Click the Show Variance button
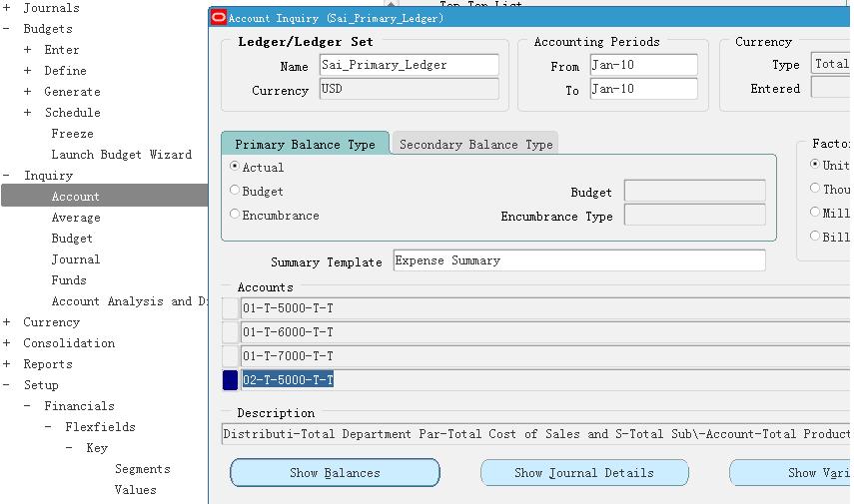The width and height of the screenshot is (854, 504). point(791,472)
